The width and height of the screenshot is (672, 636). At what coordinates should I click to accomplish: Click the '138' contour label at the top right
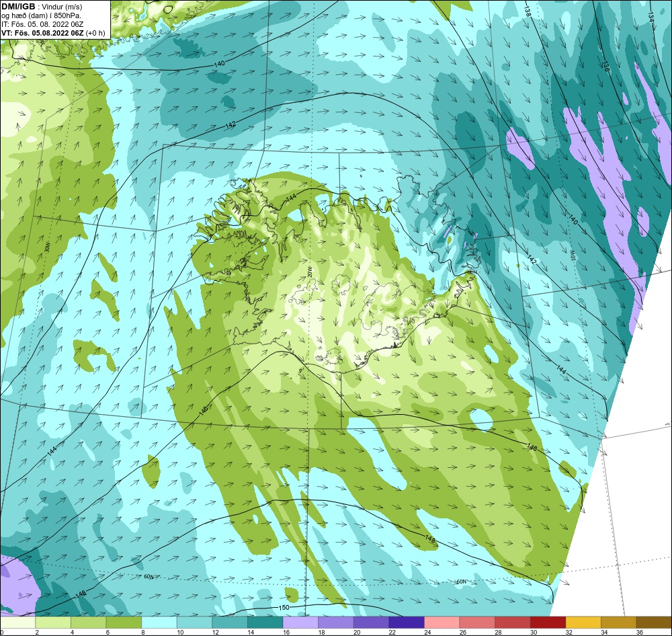[x=528, y=11]
